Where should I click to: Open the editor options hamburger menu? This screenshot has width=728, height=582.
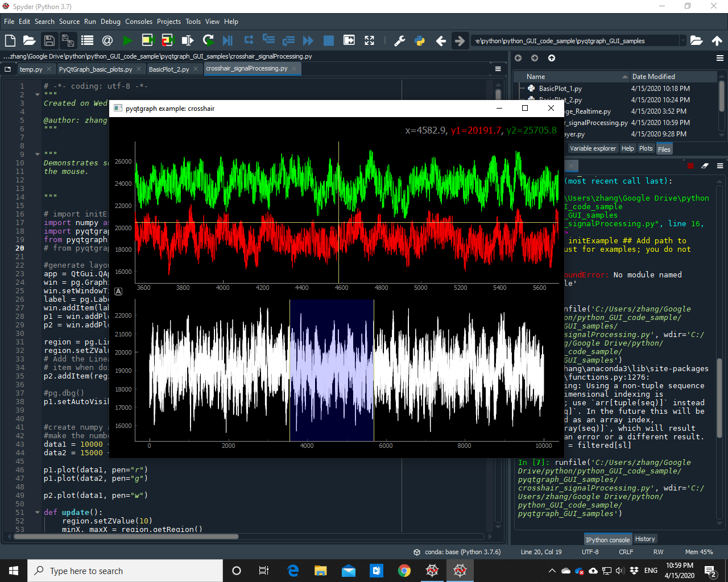[x=498, y=68]
